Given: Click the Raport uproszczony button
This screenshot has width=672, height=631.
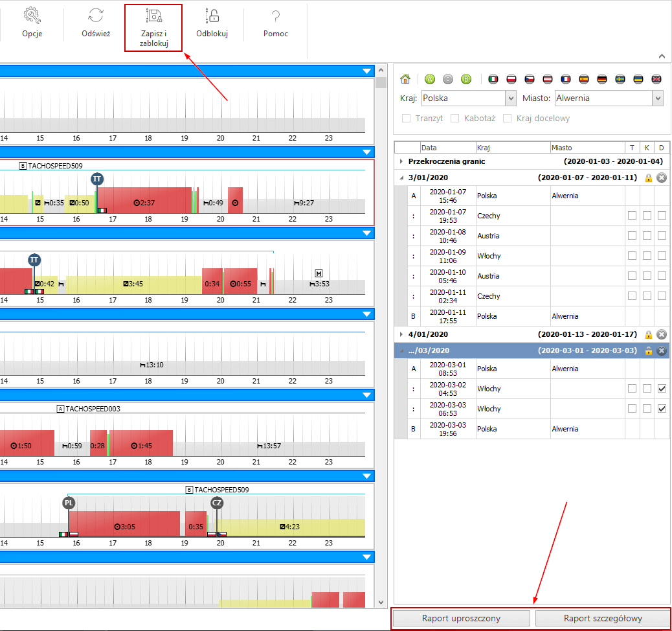Looking at the screenshot, I should point(461,618).
